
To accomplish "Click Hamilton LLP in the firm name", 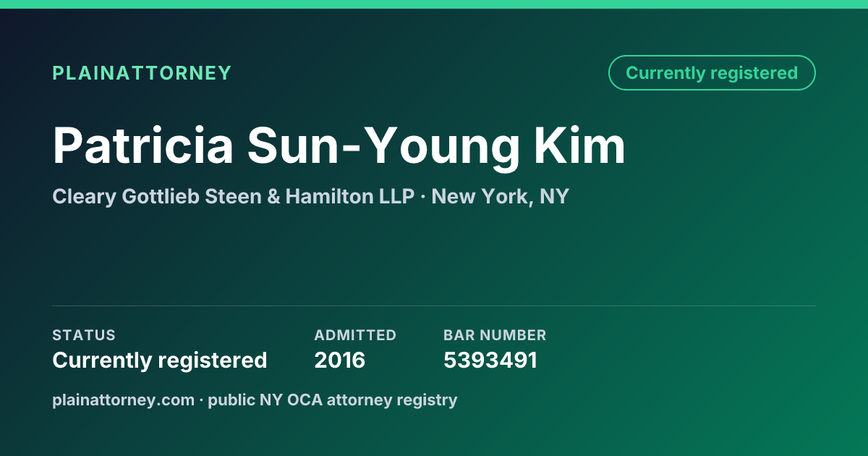I will tap(350, 196).
